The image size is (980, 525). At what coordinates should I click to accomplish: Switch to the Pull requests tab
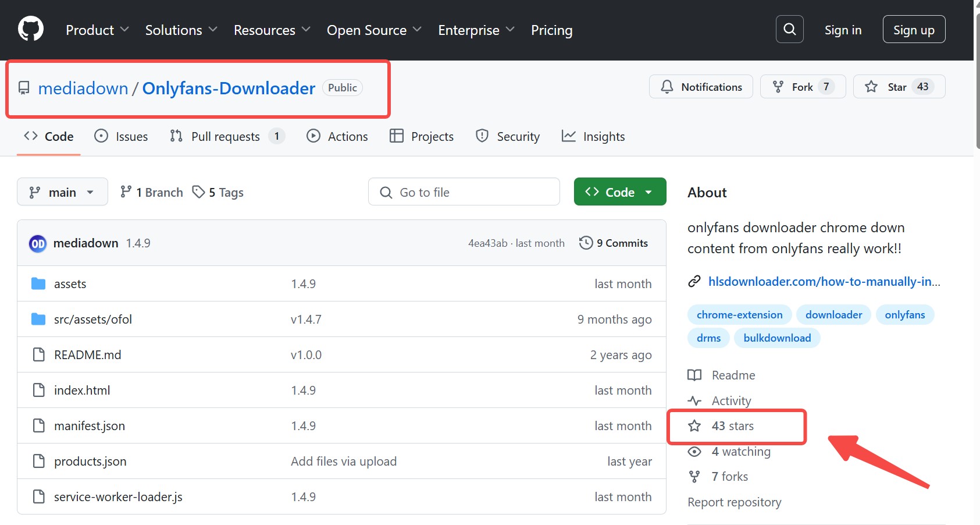point(227,136)
